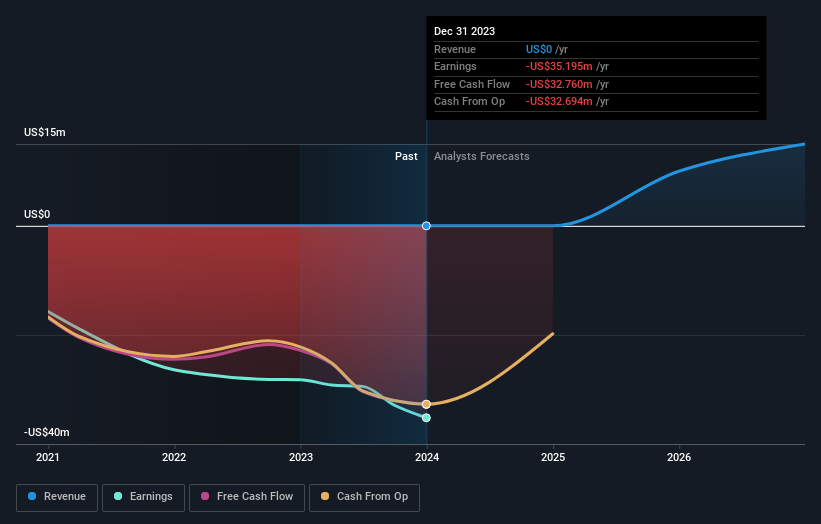Screen dimensions: 821x524
Task: Click the Revenue US$0 tooltip value
Action: tap(539, 49)
